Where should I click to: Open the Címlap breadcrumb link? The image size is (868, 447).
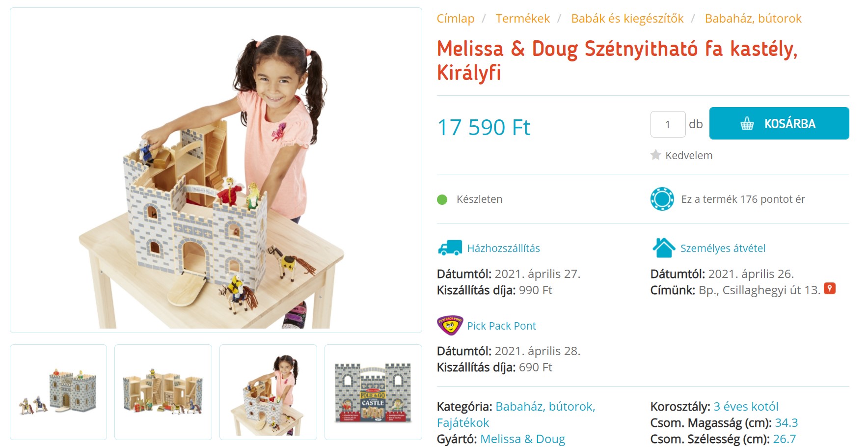[x=456, y=19]
